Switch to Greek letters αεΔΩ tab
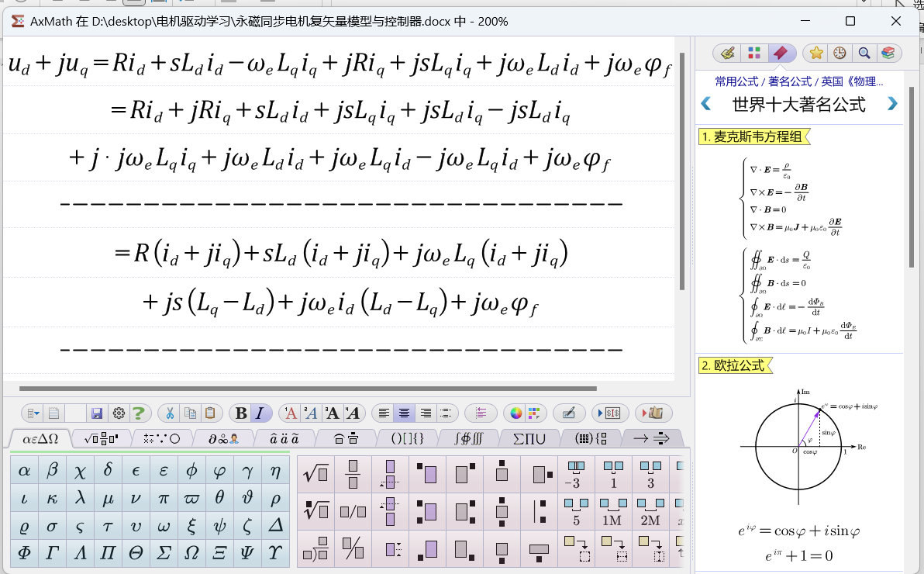 pos(40,439)
